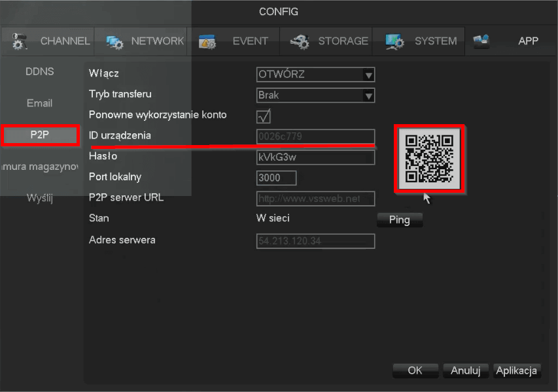Click the APP folder icon
The width and height of the screenshot is (558, 392).
click(481, 41)
